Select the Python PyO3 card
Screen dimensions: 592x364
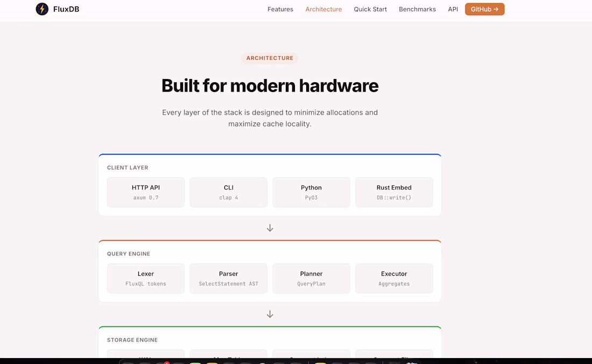[x=311, y=192]
